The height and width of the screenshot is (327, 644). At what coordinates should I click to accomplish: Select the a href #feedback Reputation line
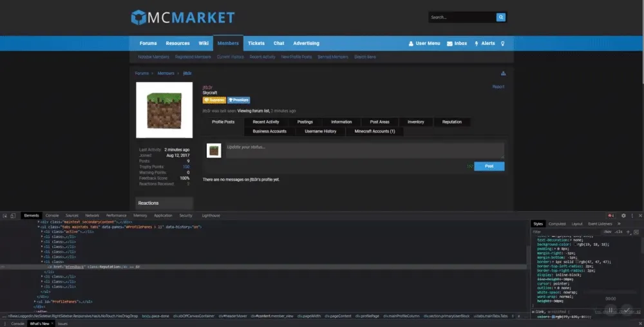tap(263, 266)
